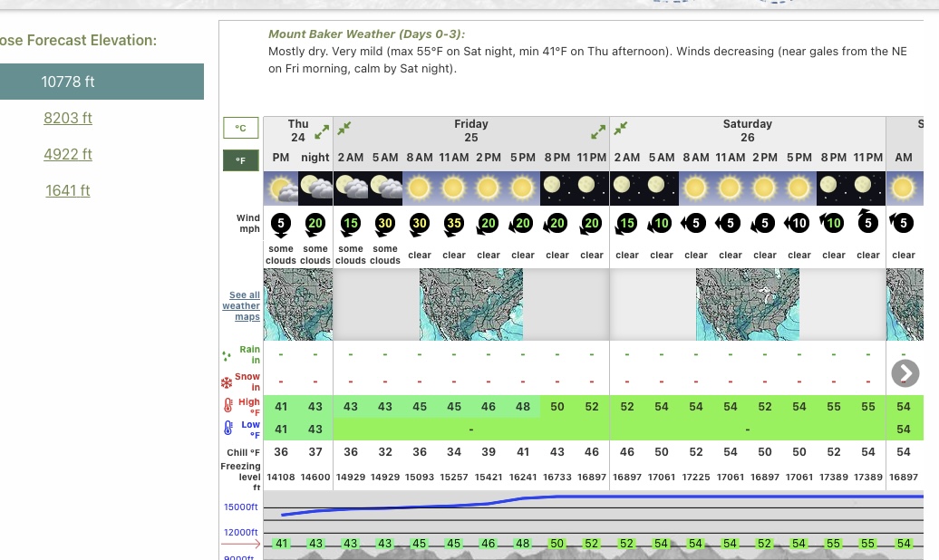This screenshot has width=939, height=560.
Task: Click the red High temperature thermometer icon
Action: point(228,405)
